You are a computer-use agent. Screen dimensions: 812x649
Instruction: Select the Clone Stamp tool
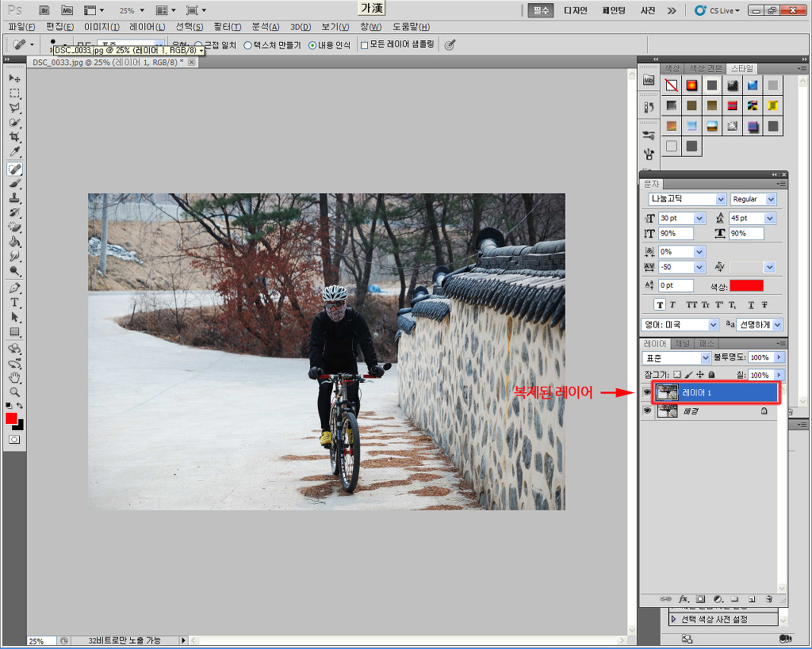[x=14, y=198]
